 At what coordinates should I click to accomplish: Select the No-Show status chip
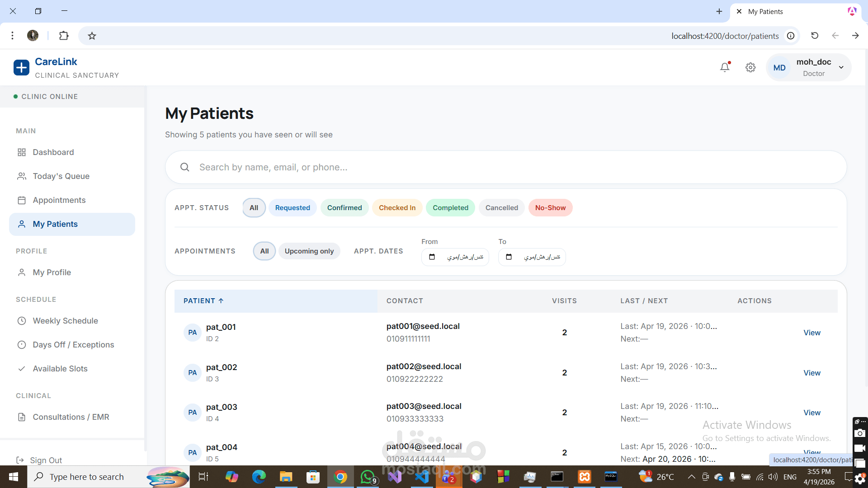click(550, 208)
